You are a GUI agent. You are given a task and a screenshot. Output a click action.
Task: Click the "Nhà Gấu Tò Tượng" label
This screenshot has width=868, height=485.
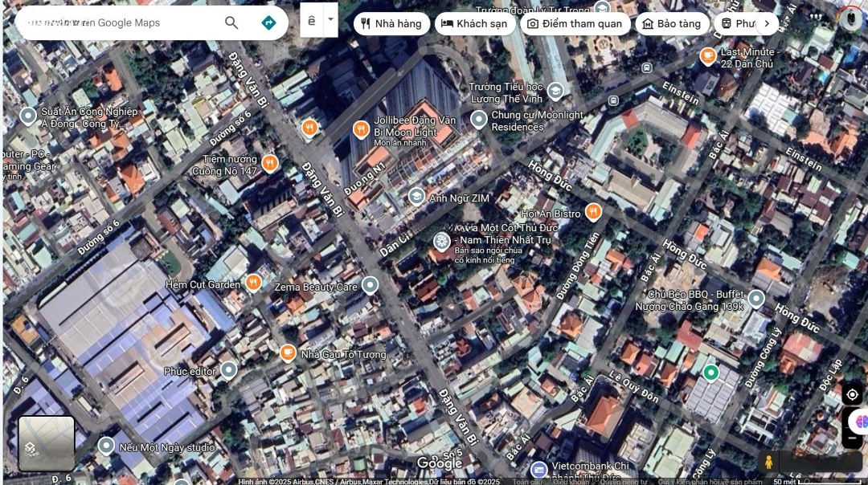click(x=343, y=354)
